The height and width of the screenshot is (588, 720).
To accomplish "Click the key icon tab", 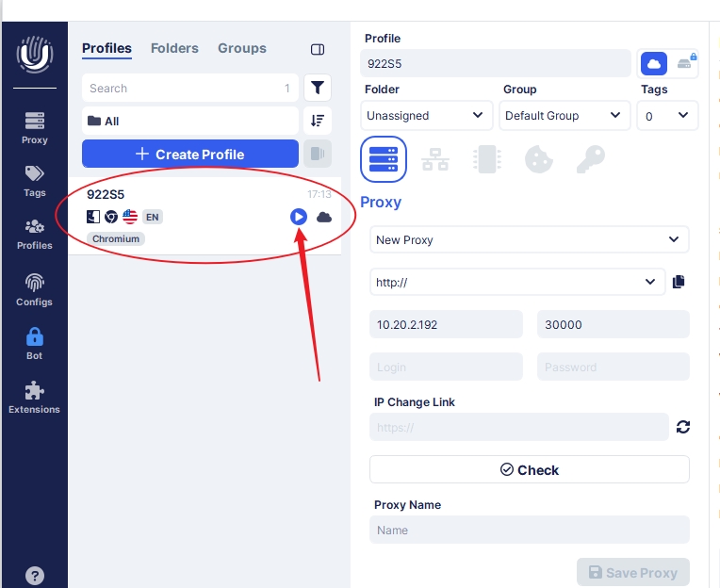I will (x=590, y=158).
